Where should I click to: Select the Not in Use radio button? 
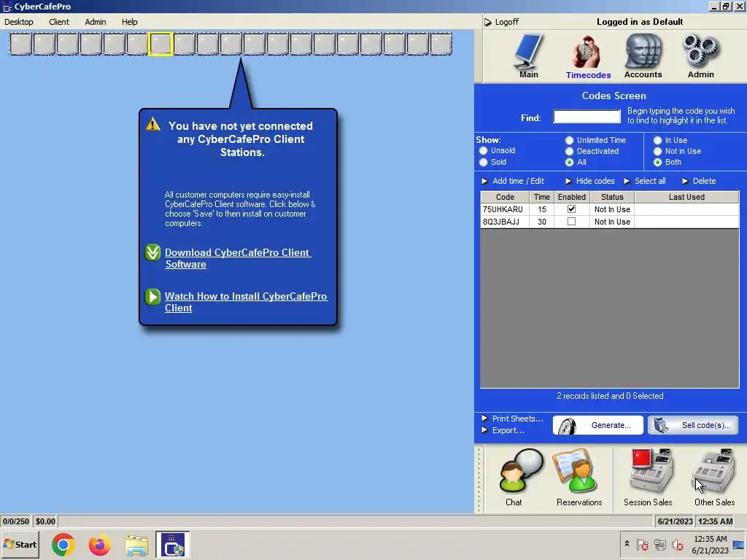658,152
